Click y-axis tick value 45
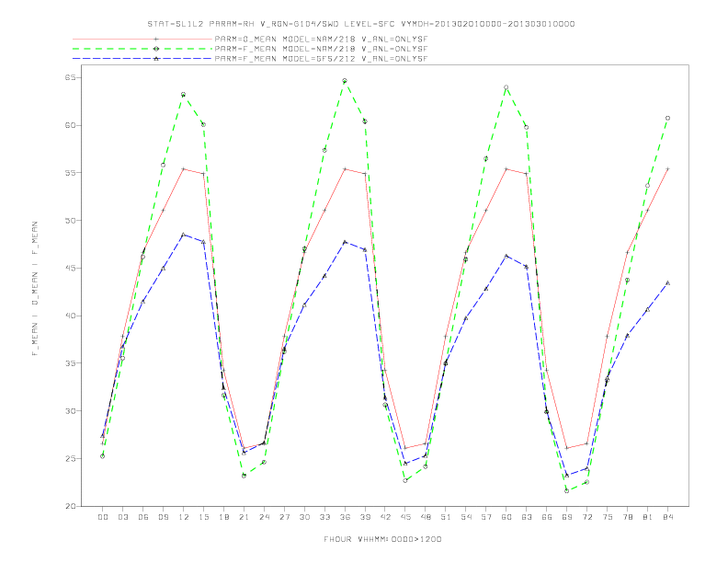This screenshot has height=563, width=728. tap(70, 268)
